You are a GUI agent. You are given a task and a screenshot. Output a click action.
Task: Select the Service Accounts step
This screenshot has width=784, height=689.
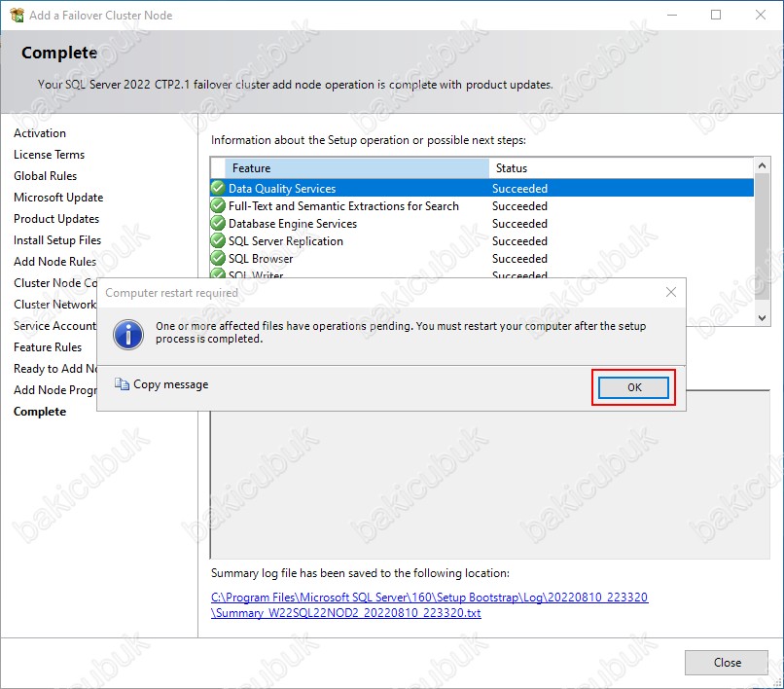pos(55,326)
